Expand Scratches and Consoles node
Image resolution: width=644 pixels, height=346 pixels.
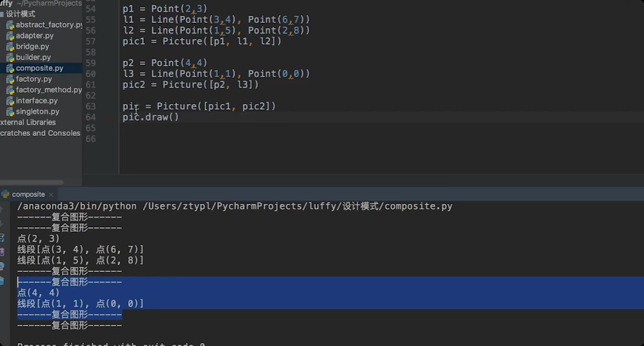click(40, 133)
